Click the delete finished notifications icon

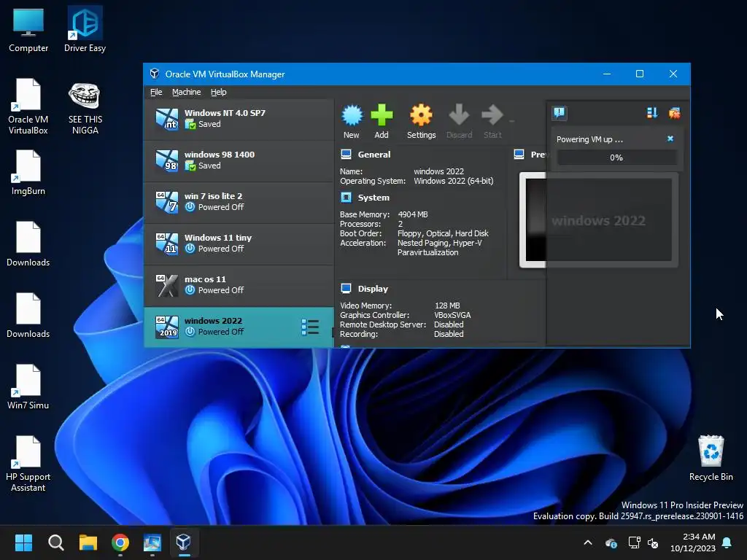674,113
